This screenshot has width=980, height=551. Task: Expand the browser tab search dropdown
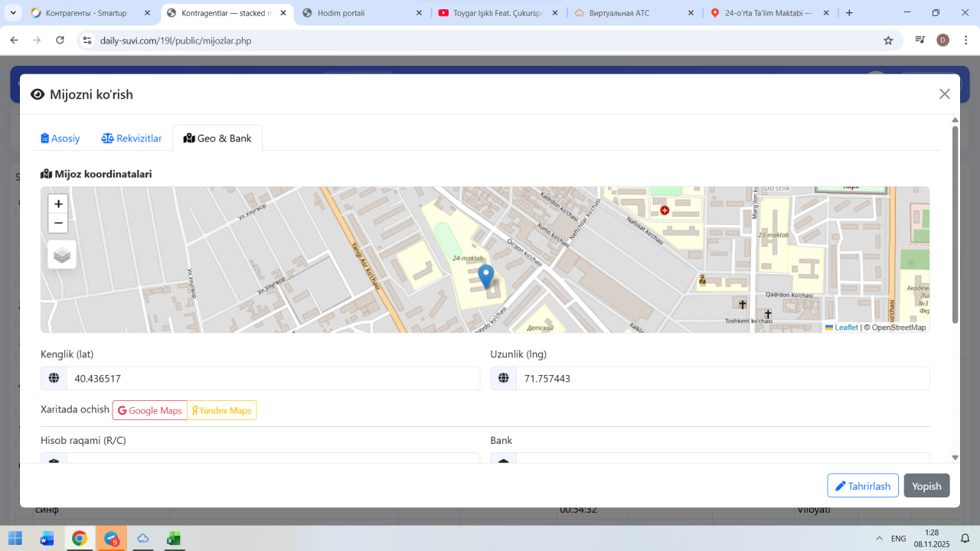[x=13, y=13]
